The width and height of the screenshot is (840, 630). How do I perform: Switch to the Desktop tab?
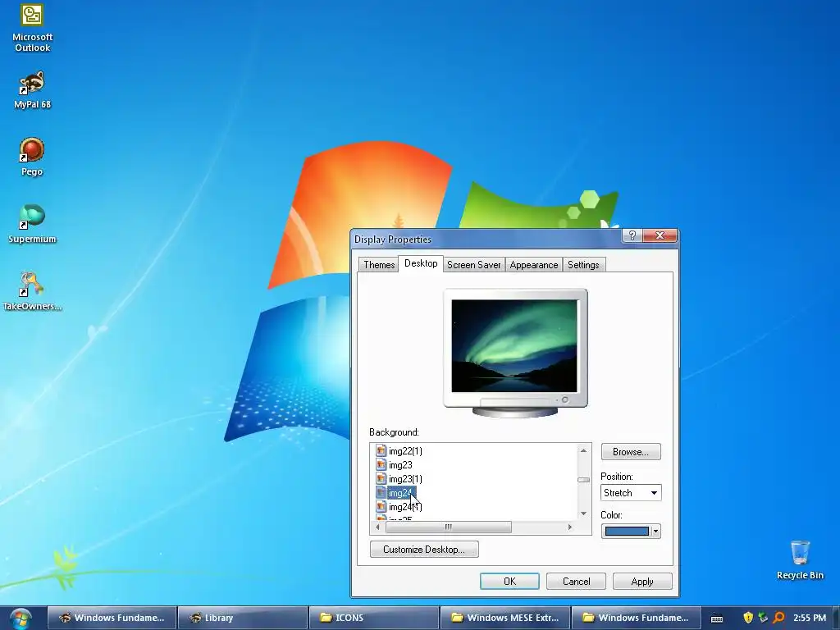[x=421, y=263]
